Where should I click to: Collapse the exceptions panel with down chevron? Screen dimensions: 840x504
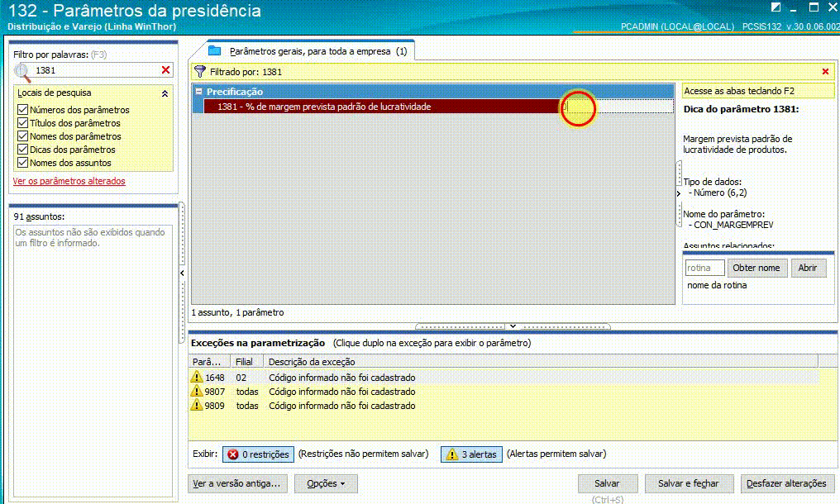513,326
